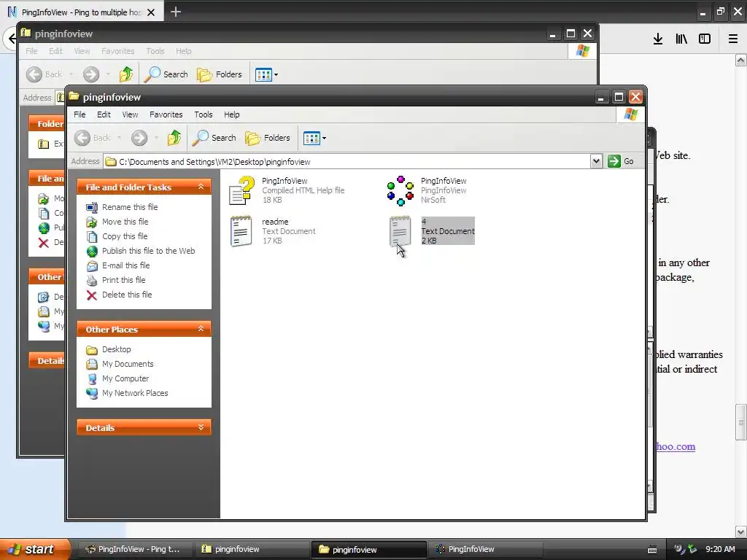The height and width of the screenshot is (560, 747).
Task: Click the My Computer icon in Other Places
Action: [x=91, y=379]
